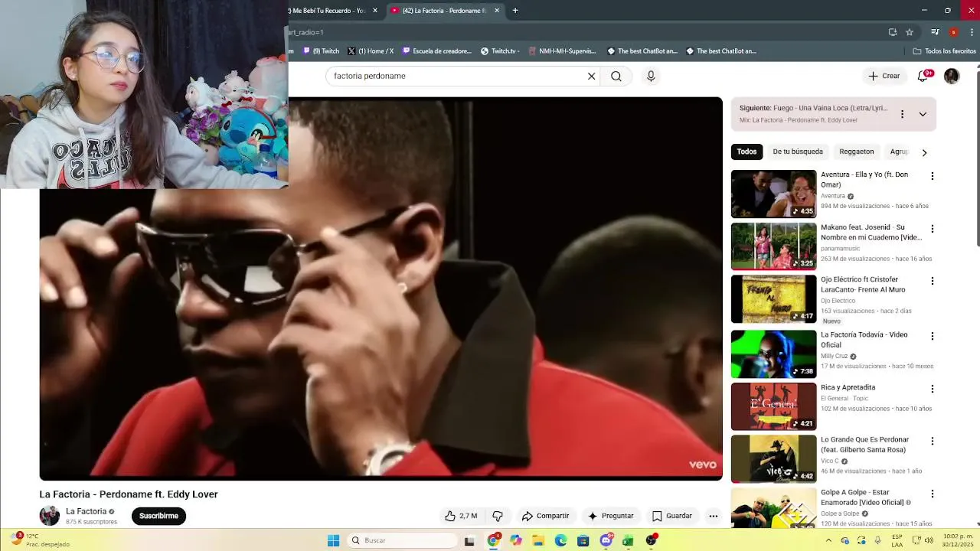Open new browser tab with plus
This screenshot has width=980, height=551.
(x=515, y=11)
